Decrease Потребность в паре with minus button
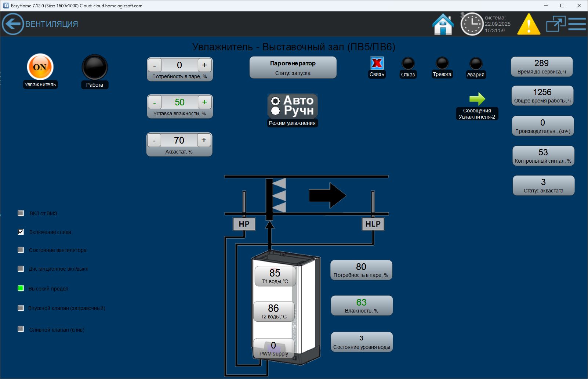The image size is (588, 379). point(155,65)
